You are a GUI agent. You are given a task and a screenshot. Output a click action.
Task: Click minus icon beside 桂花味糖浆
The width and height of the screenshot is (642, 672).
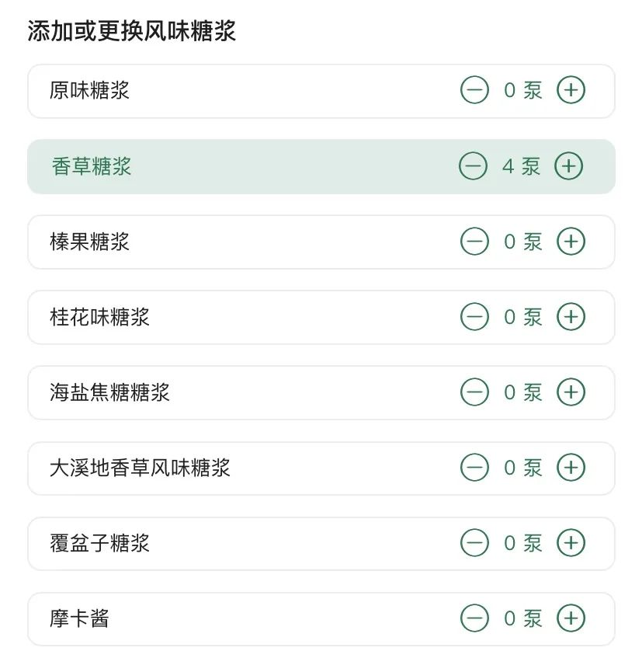coord(474,317)
